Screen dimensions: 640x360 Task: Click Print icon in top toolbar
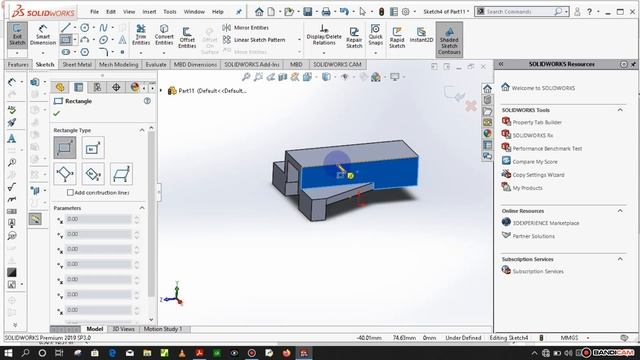point(326,12)
